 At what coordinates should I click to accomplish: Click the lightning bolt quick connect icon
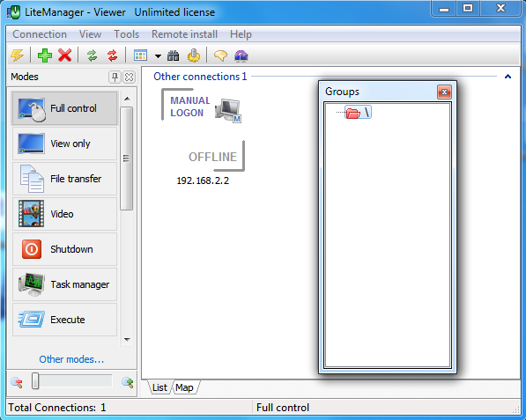[x=17, y=55]
